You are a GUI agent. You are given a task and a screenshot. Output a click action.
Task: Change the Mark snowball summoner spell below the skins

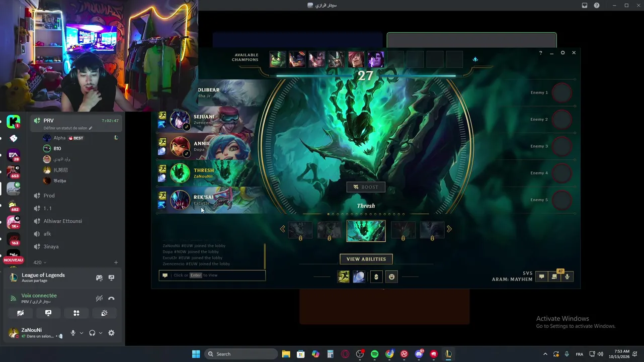tap(359, 277)
